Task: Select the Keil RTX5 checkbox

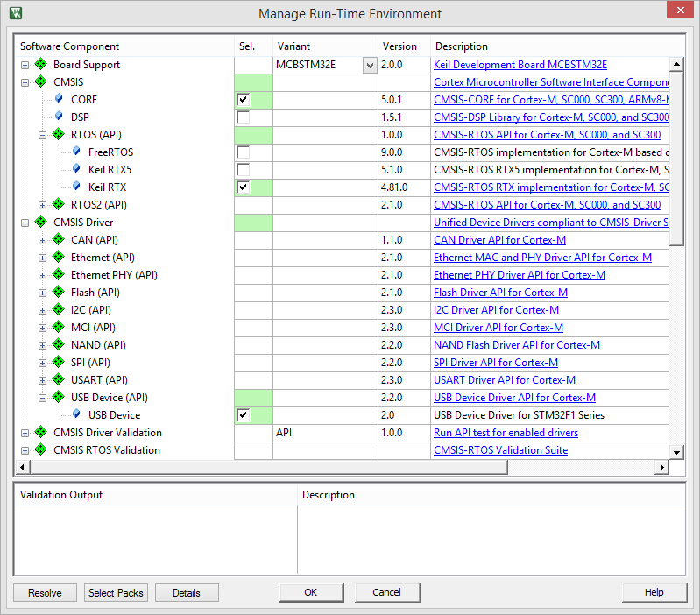Action: click(244, 170)
